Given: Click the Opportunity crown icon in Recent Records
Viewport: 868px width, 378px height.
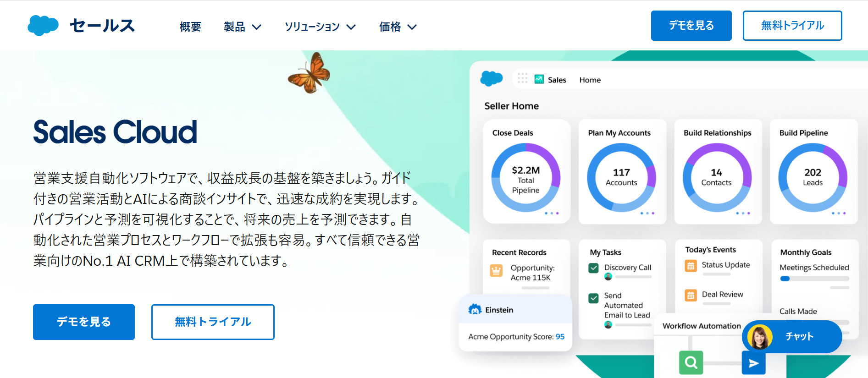Looking at the screenshot, I should point(496,271).
